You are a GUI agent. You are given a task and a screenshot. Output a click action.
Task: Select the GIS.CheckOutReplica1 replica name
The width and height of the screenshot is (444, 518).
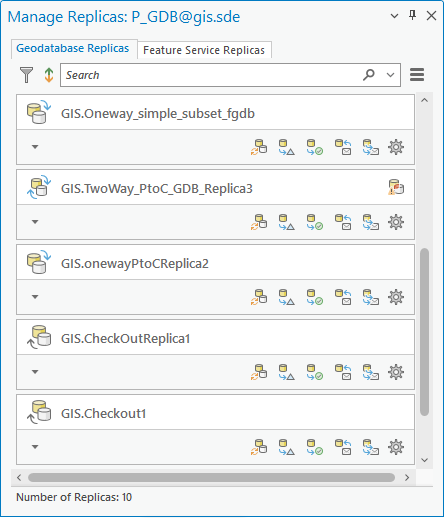pos(125,339)
